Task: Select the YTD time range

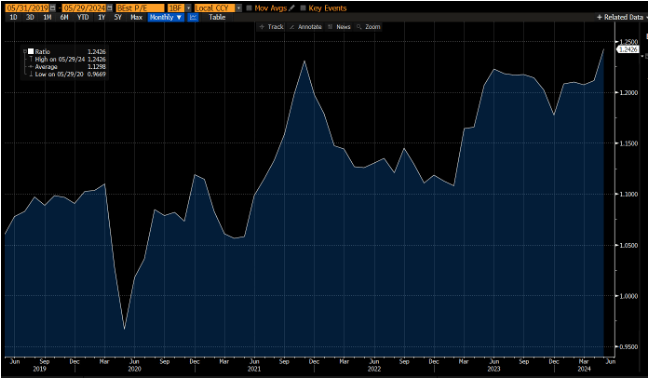Action: click(83, 17)
